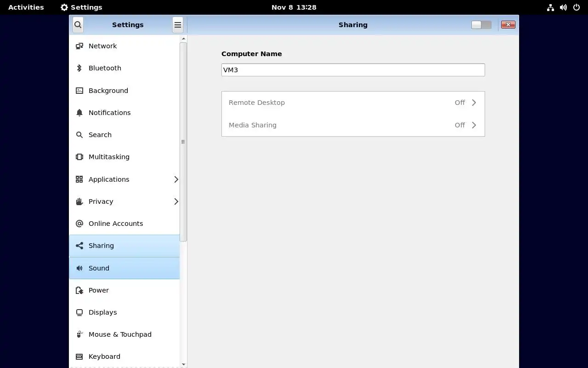Image resolution: width=588 pixels, height=368 pixels.
Task: Click the Privacy hand icon
Action: coord(79,201)
